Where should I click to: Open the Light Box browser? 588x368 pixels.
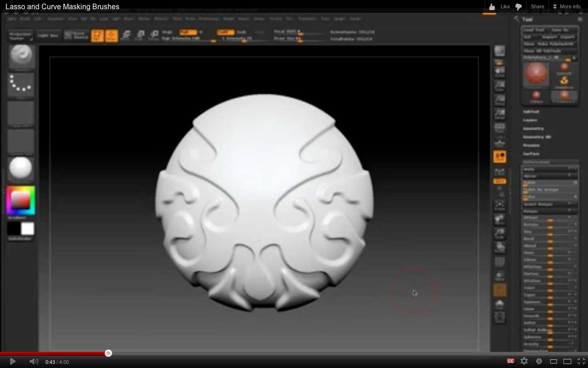[48, 35]
